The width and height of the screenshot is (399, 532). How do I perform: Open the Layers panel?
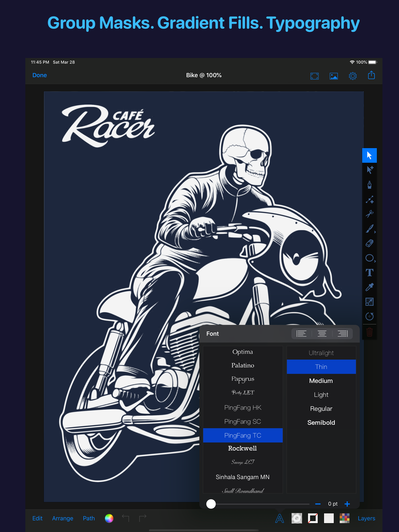tap(366, 518)
